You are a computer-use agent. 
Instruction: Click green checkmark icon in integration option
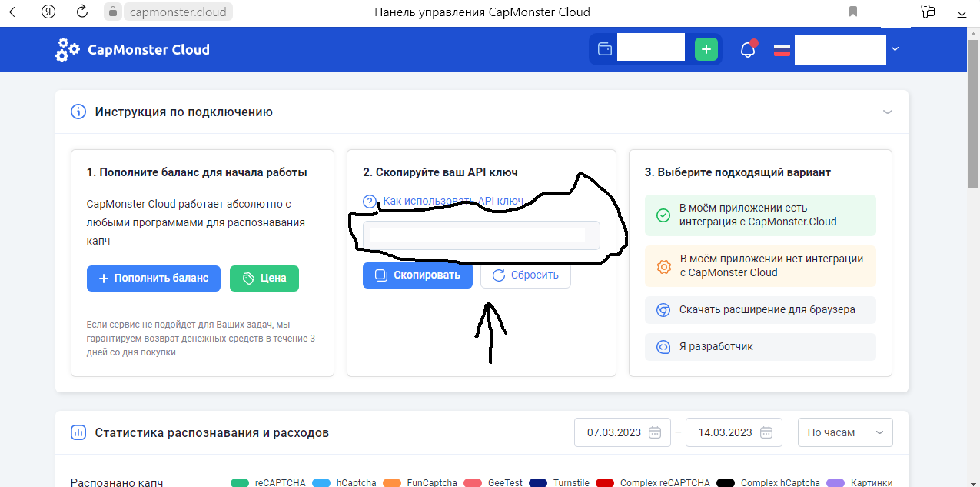[x=663, y=215]
